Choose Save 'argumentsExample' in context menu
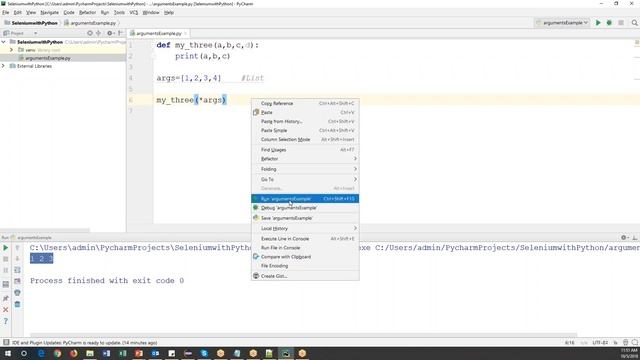Viewport: 640px width, 360px height. (305, 218)
